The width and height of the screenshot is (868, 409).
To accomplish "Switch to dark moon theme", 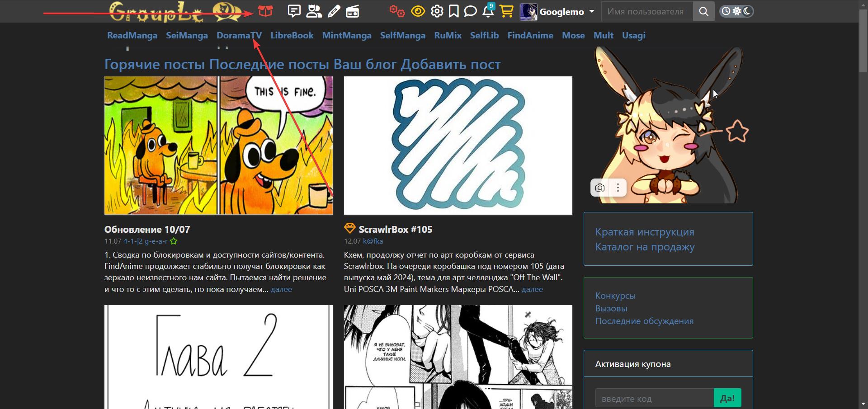I will pos(747,11).
